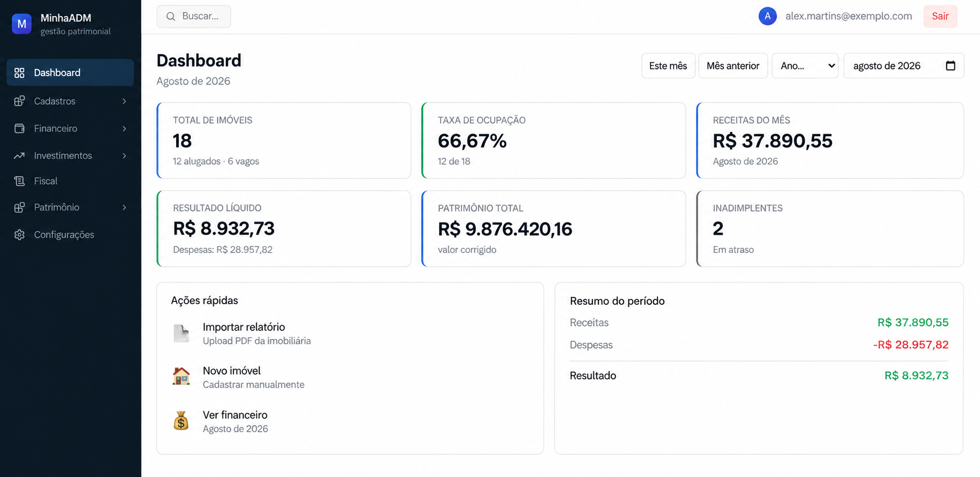Open the Ano... year dropdown
Viewport: 980px width, 477px height.
[805, 65]
